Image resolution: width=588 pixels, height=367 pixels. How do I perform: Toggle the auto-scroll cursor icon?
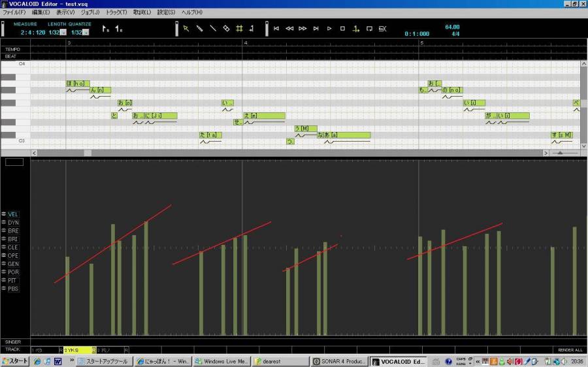(x=355, y=29)
